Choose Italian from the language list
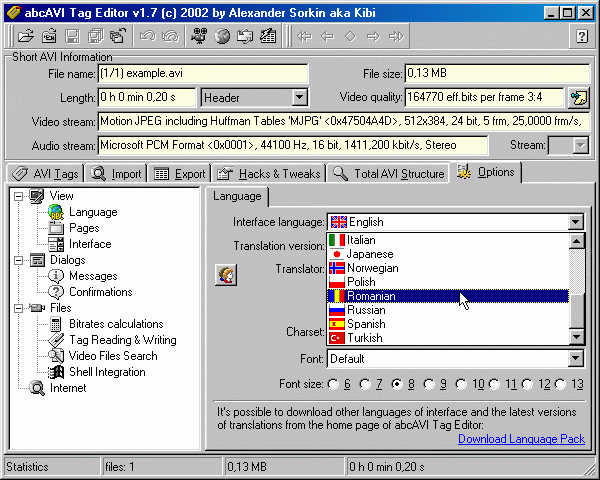The width and height of the screenshot is (600, 480). (448, 240)
